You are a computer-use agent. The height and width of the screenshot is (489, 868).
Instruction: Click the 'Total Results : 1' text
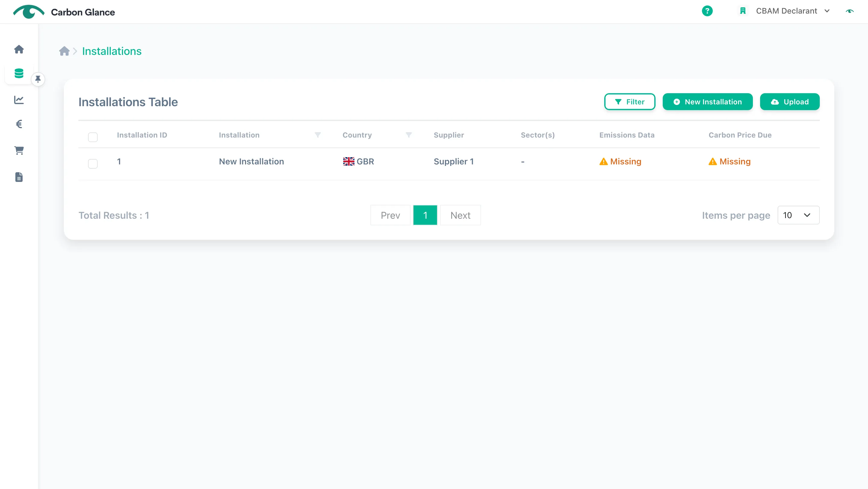click(114, 215)
